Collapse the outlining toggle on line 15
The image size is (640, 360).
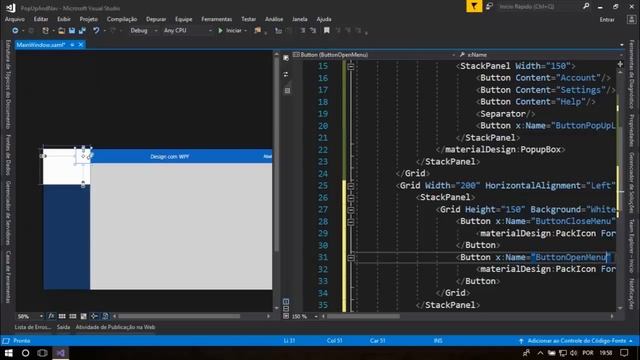tap(351, 66)
